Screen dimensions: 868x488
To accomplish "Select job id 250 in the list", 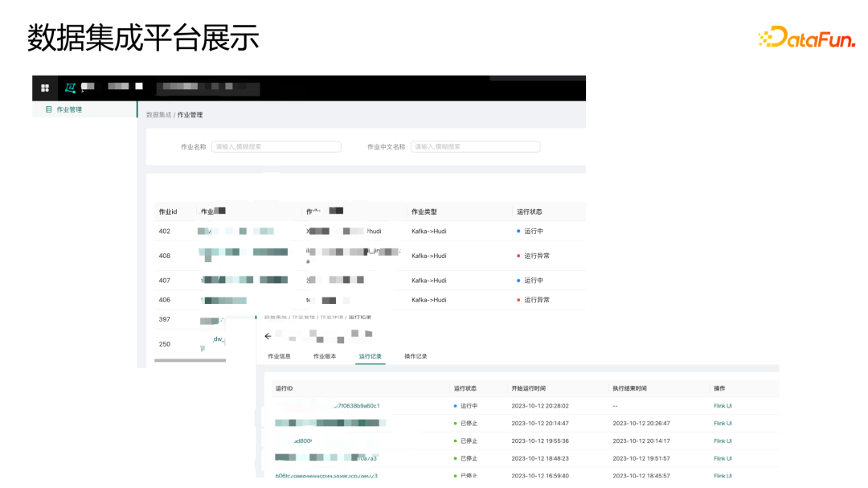I will [x=165, y=344].
